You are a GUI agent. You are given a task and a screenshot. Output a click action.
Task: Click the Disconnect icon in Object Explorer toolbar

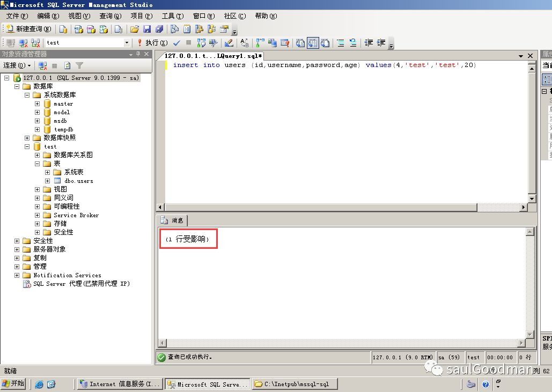coord(42,65)
